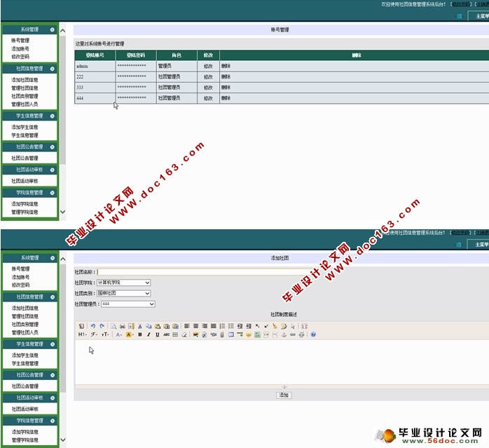Insert a bulleted list in the editor

(x=231, y=326)
